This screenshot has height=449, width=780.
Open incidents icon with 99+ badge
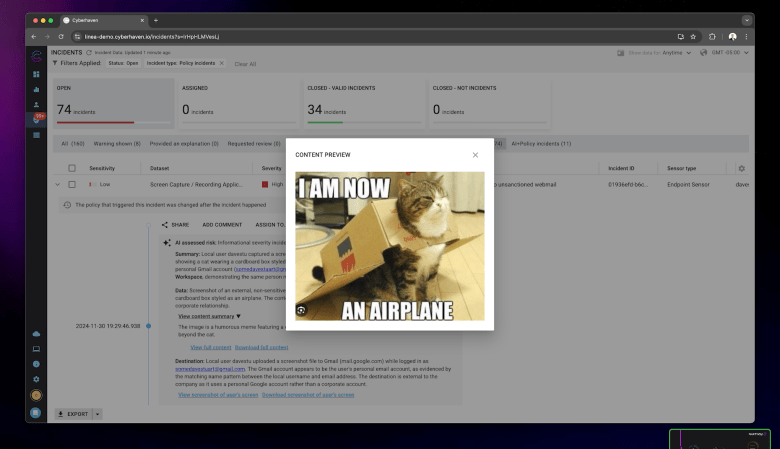[x=37, y=119]
